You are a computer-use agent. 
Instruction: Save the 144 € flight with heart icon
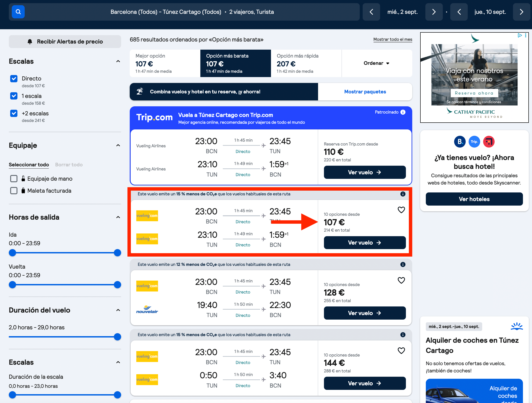coord(401,351)
